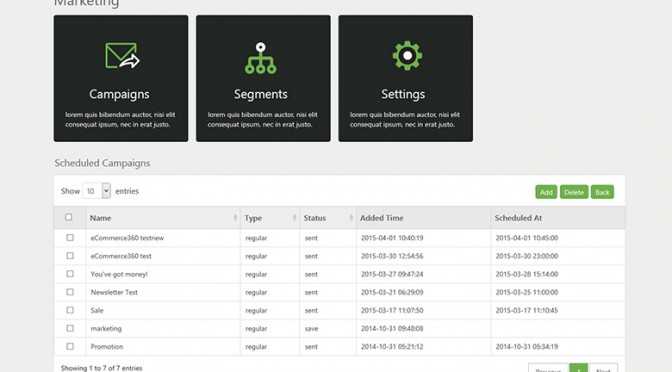This screenshot has height=372, width=672.
Task: Select the 'Promotion' campaign name
Action: coord(107,347)
